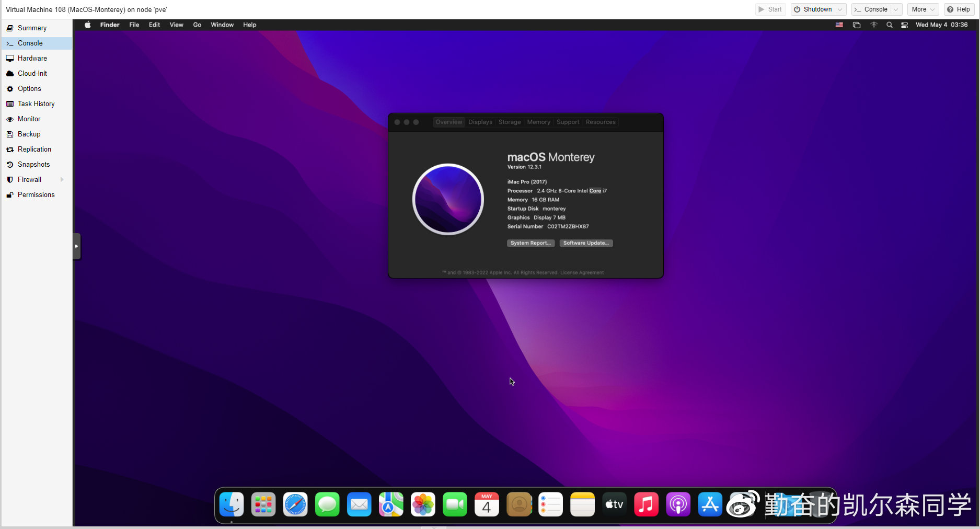
Task: Expand the Firewall submenu arrow
Action: coord(62,179)
